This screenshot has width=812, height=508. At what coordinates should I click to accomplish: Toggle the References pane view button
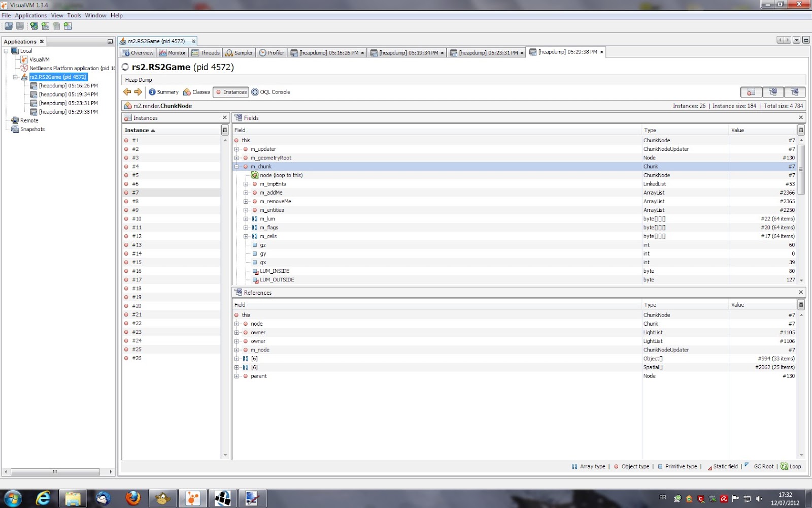pyautogui.click(x=795, y=92)
